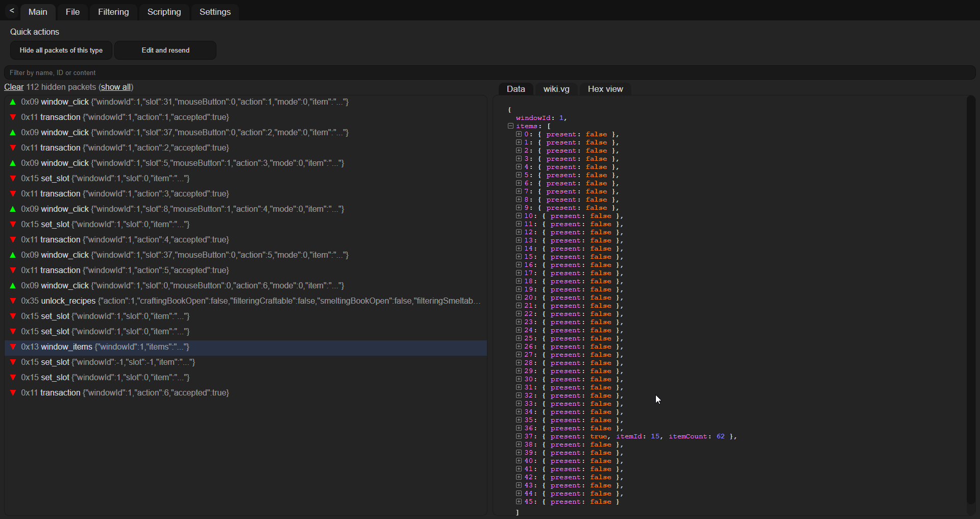The image size is (980, 519).
Task: Open the Filtering tab
Action: (113, 12)
